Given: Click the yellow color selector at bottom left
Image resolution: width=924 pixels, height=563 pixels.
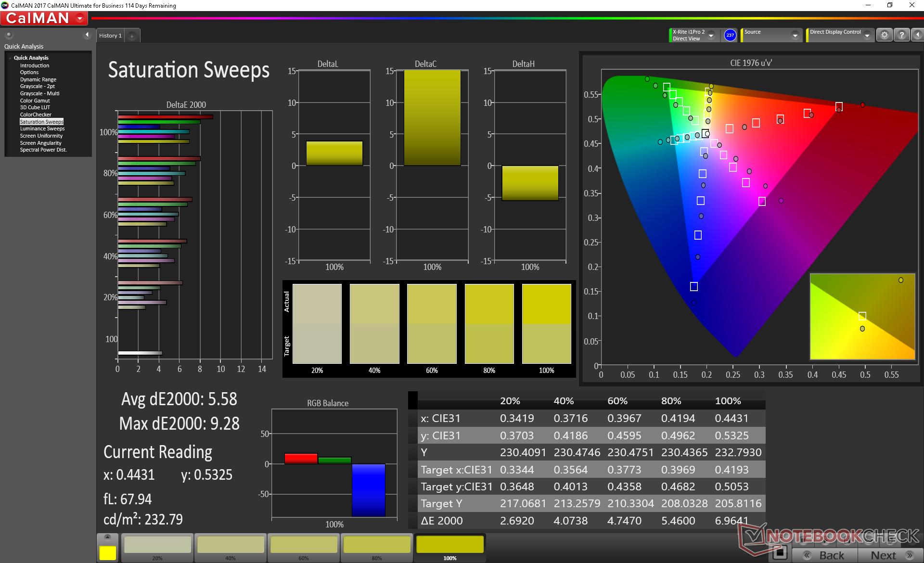Looking at the screenshot, I should [107, 552].
